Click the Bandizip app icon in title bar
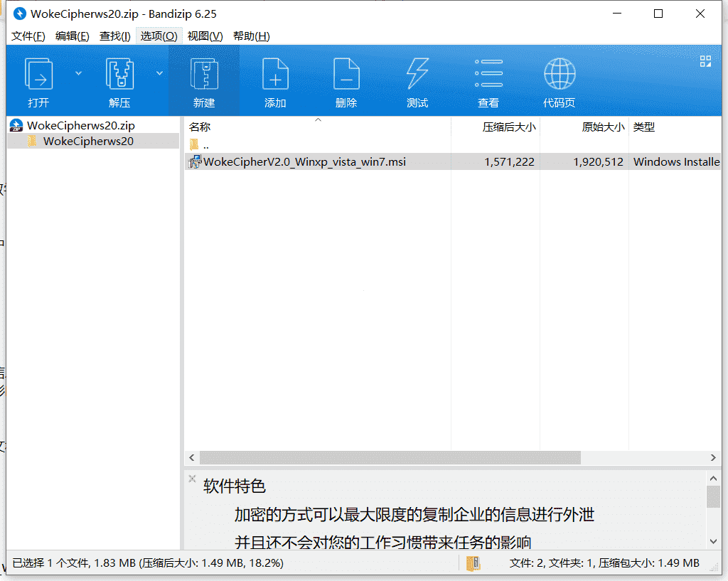 (x=19, y=14)
